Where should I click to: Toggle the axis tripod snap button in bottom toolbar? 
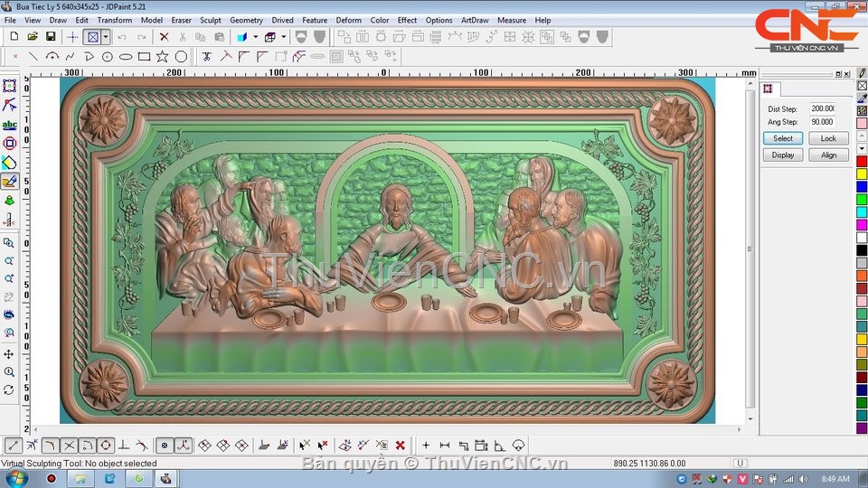tap(184, 445)
